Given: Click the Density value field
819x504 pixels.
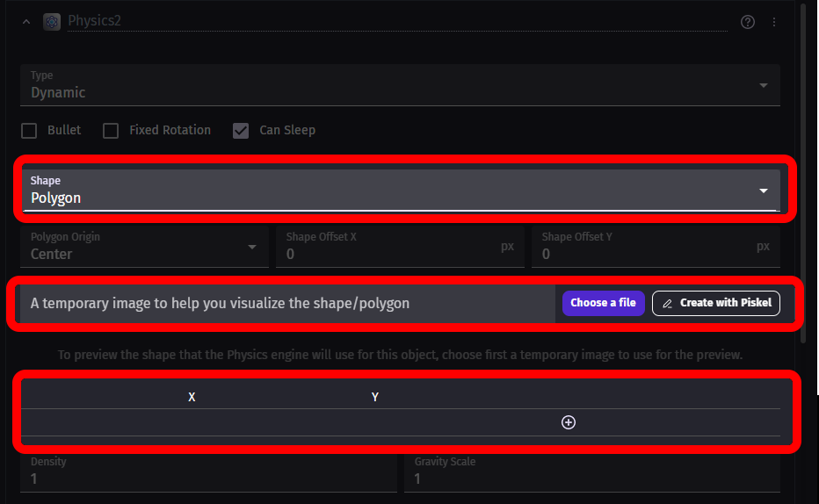Looking at the screenshot, I should click(x=209, y=472).
